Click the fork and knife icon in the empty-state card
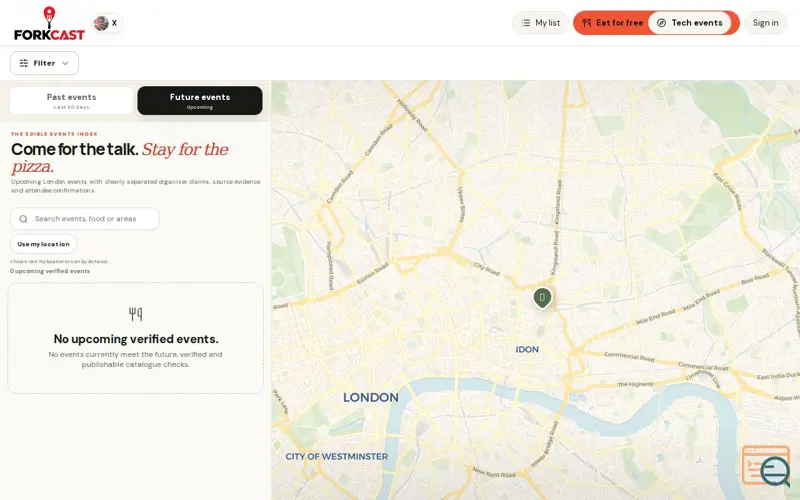 click(135, 314)
